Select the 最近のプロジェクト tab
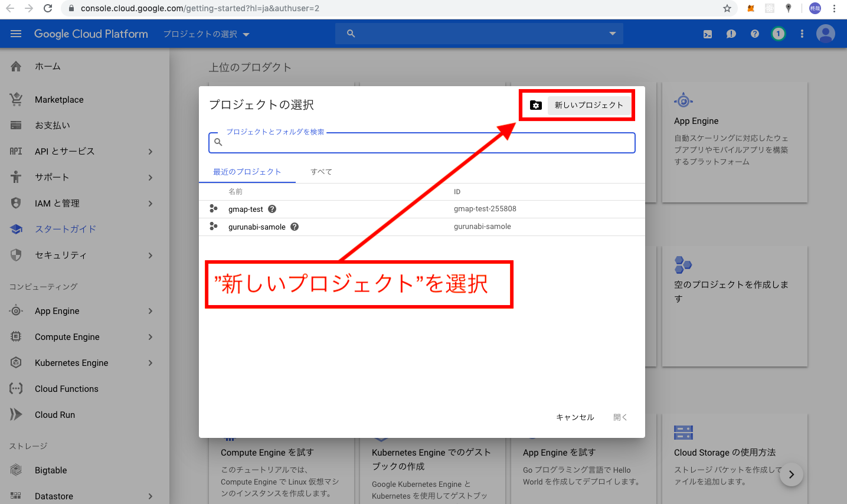 [x=247, y=172]
